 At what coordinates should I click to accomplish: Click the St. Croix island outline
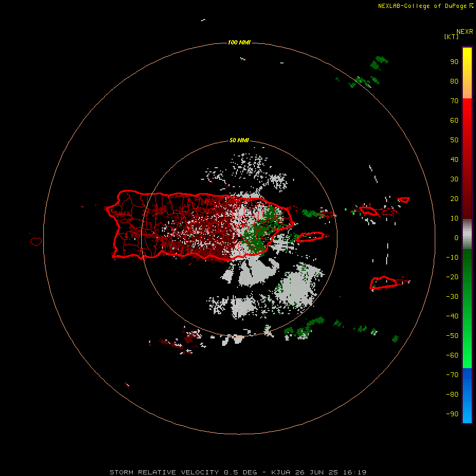pos(384,282)
